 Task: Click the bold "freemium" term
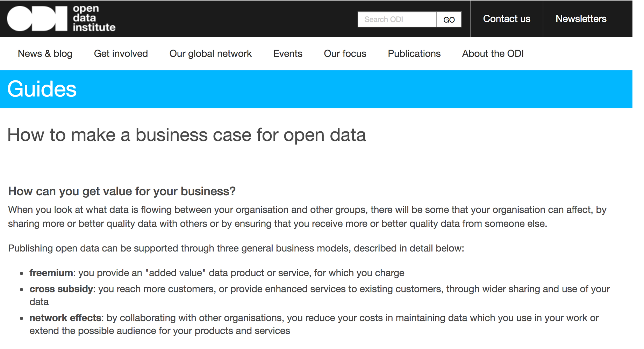[51, 273]
